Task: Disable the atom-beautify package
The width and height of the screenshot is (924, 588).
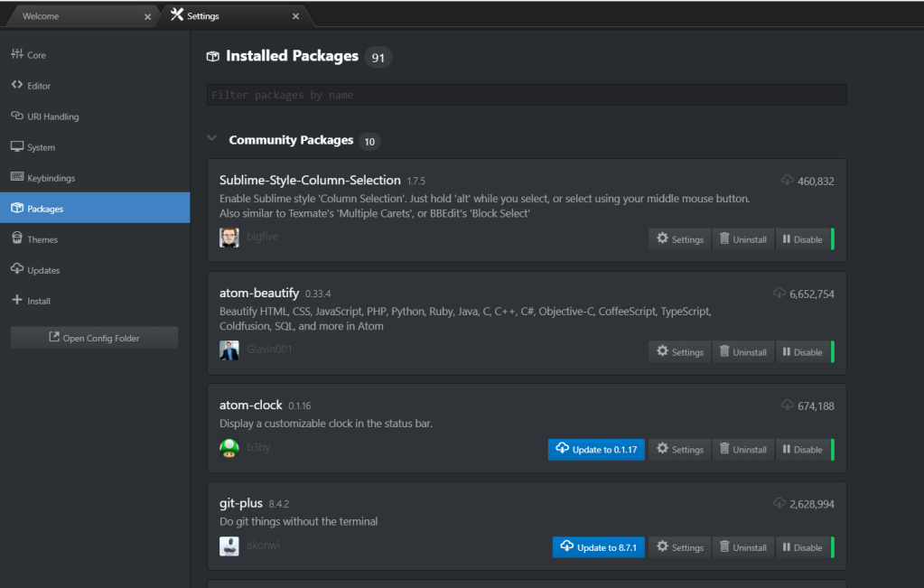Action: click(x=802, y=351)
